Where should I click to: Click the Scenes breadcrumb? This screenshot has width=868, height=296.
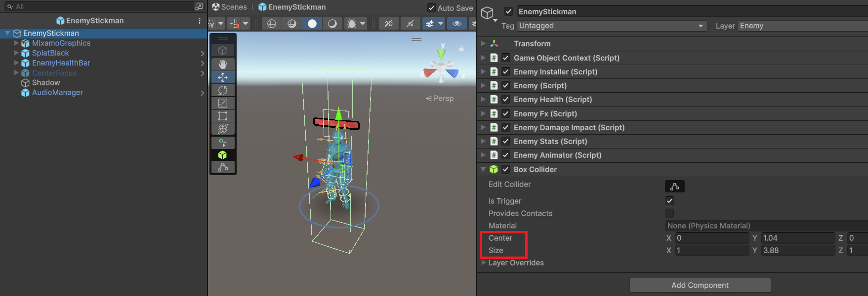coord(230,7)
